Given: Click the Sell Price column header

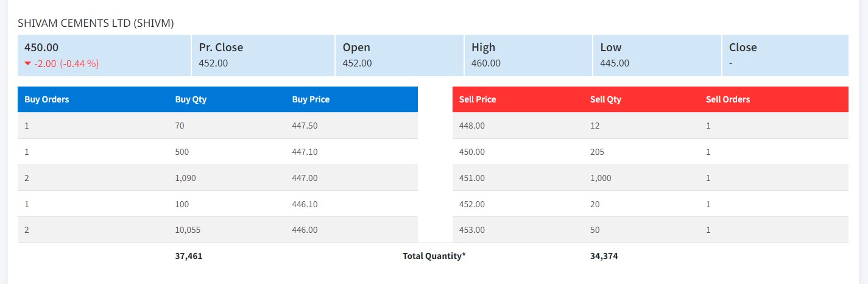Looking at the screenshot, I should pyautogui.click(x=478, y=99).
